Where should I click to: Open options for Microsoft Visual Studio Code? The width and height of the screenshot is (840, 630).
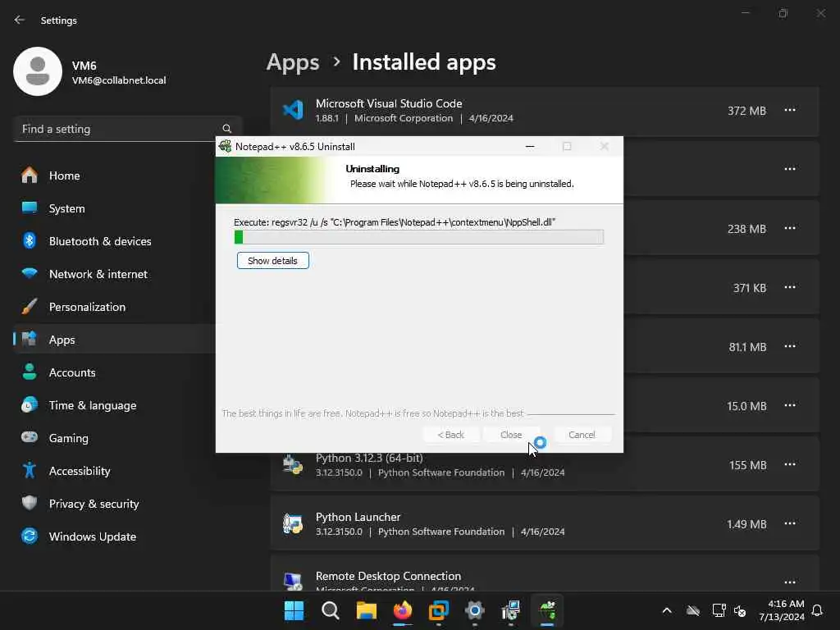tap(790, 111)
